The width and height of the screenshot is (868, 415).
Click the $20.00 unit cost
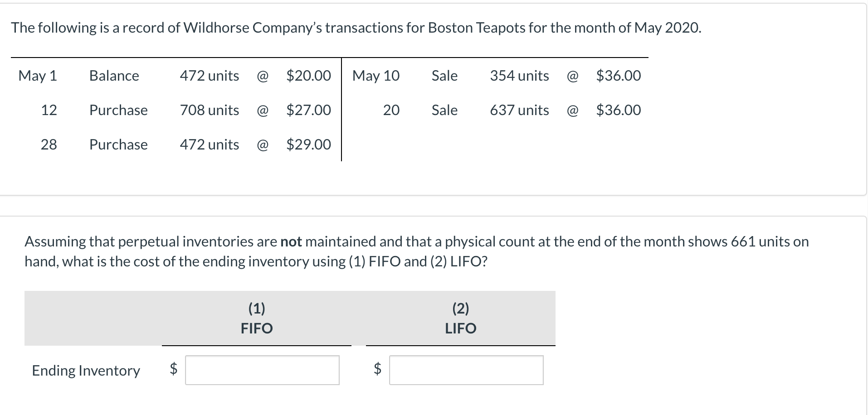[308, 76]
